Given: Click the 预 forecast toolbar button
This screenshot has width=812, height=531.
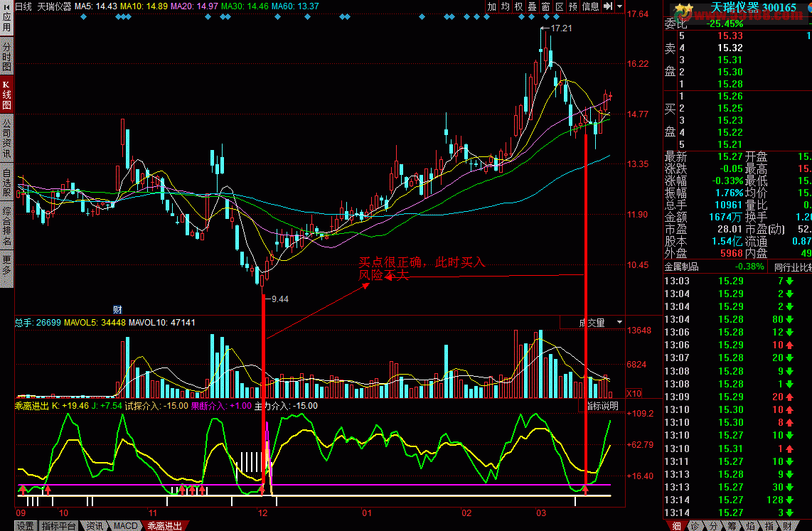Looking at the screenshot, I should [572, 6].
